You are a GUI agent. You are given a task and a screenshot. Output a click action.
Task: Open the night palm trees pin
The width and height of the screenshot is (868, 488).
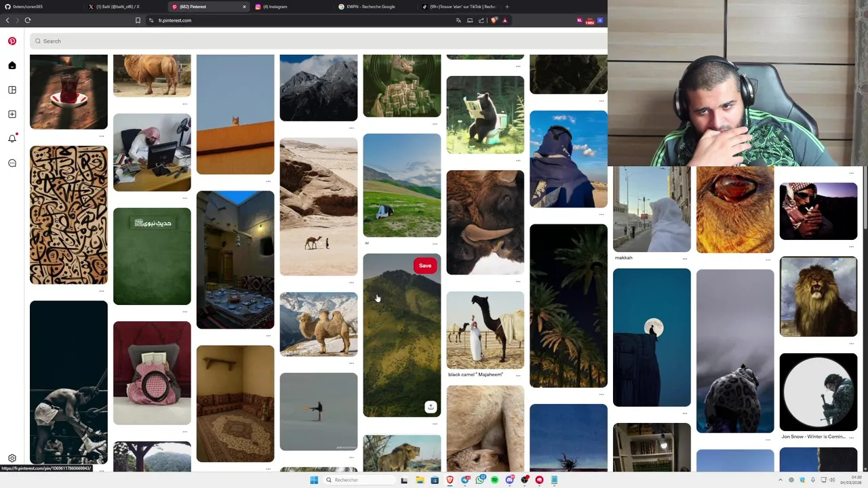click(568, 306)
